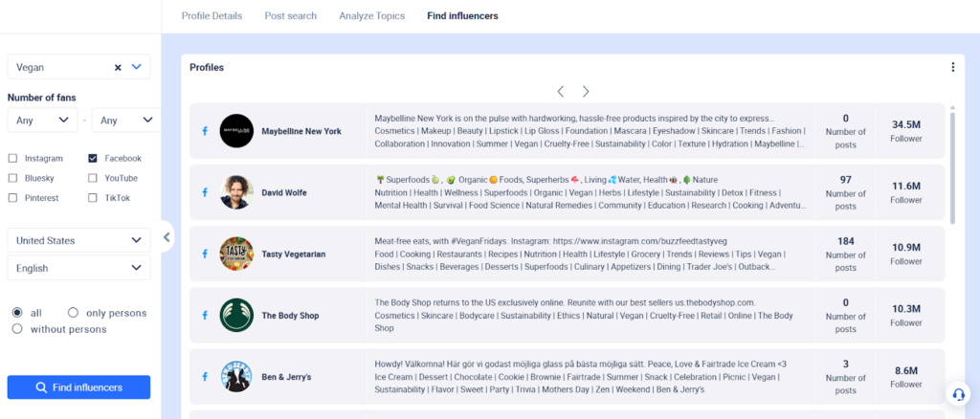Screen dimensions: 980x419
Task: Expand the minimum number of fans dropdown
Action: click(42, 121)
